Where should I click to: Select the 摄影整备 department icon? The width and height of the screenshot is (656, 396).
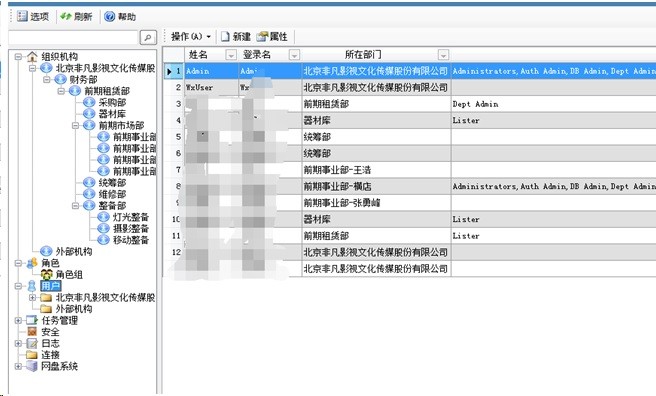(103, 228)
